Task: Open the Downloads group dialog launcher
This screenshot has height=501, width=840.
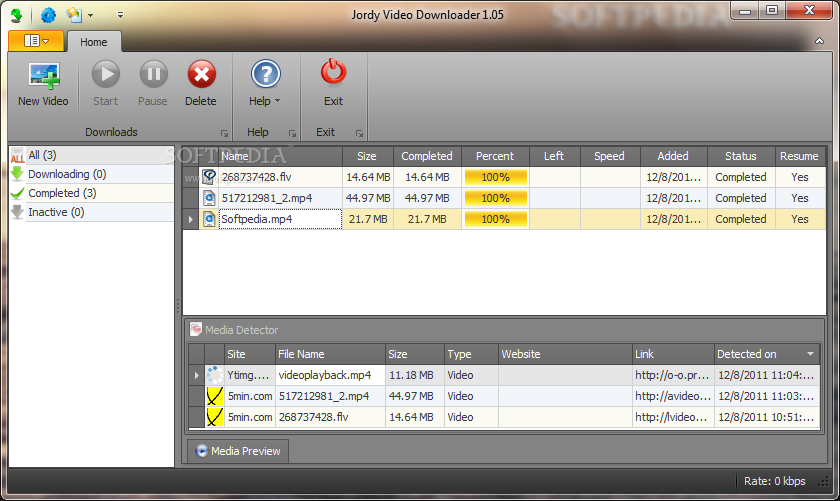Action: coord(224,133)
